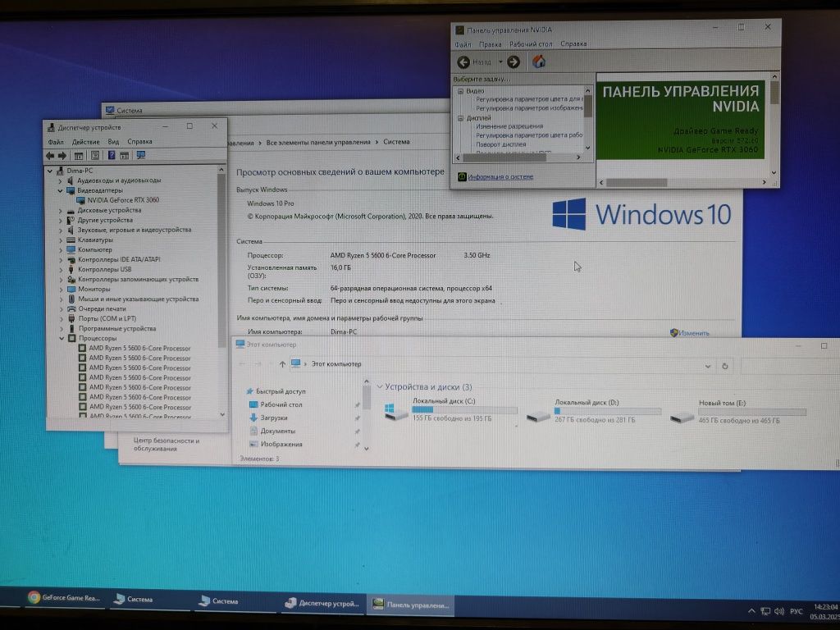Select Загрузки in explorer quick access

pos(274,418)
